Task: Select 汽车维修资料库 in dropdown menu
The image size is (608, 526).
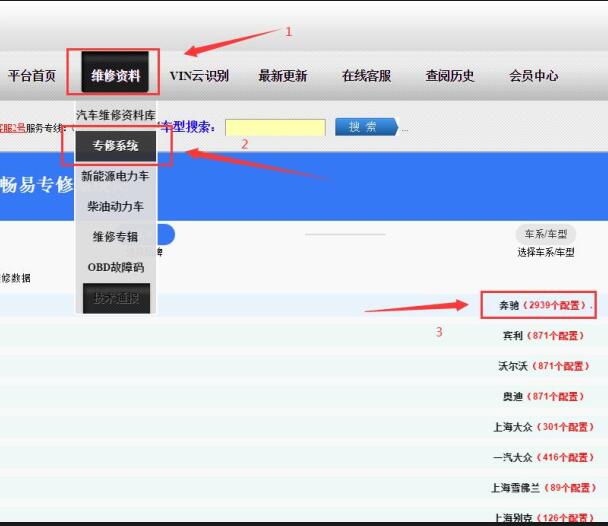Action: pos(116,115)
